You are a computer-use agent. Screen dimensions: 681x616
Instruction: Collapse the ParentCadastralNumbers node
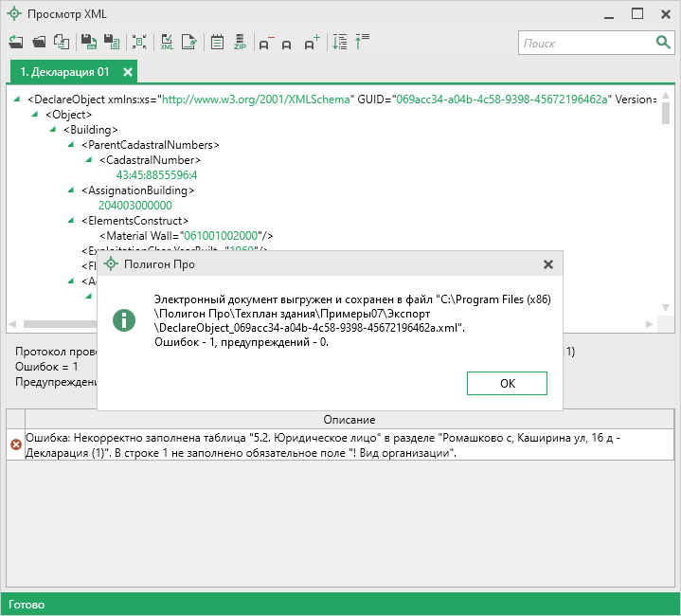coord(73,144)
